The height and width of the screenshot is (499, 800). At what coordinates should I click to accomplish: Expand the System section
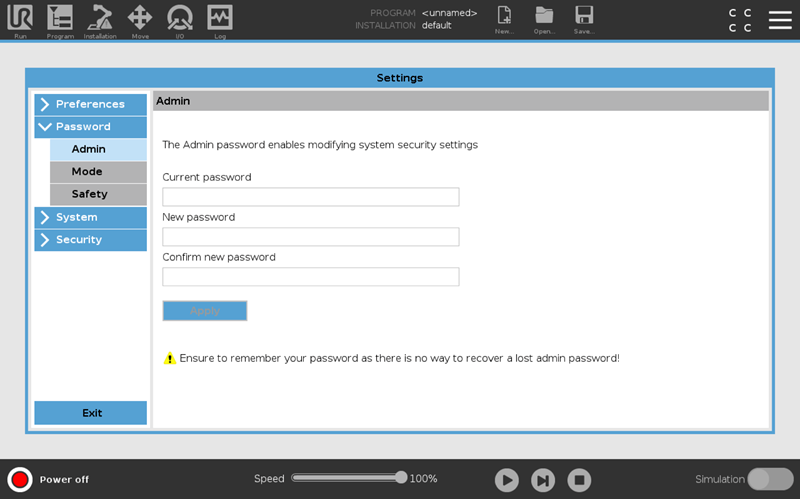[90, 217]
